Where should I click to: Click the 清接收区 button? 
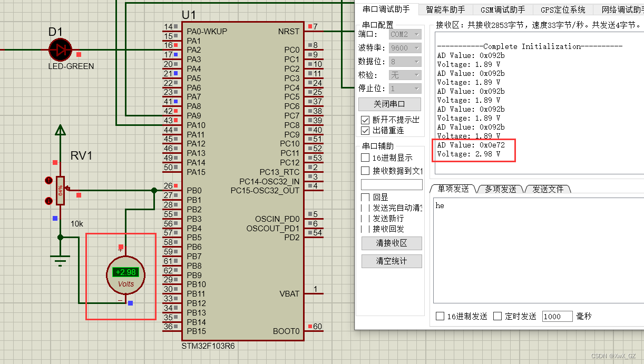[x=391, y=243]
